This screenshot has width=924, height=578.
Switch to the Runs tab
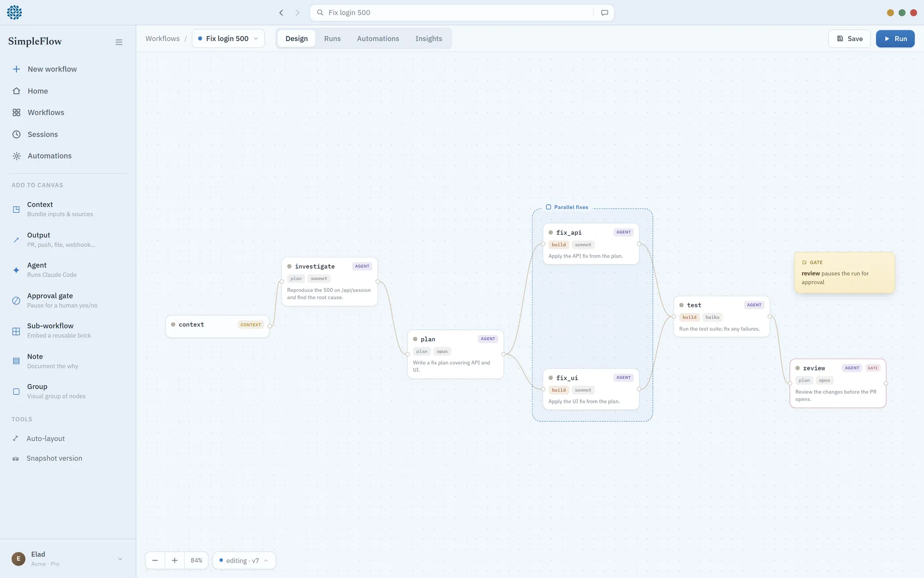[x=332, y=39]
